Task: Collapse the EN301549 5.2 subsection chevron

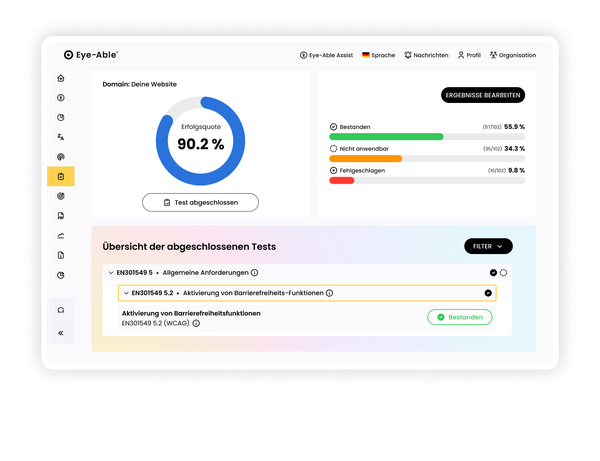Action: click(126, 293)
